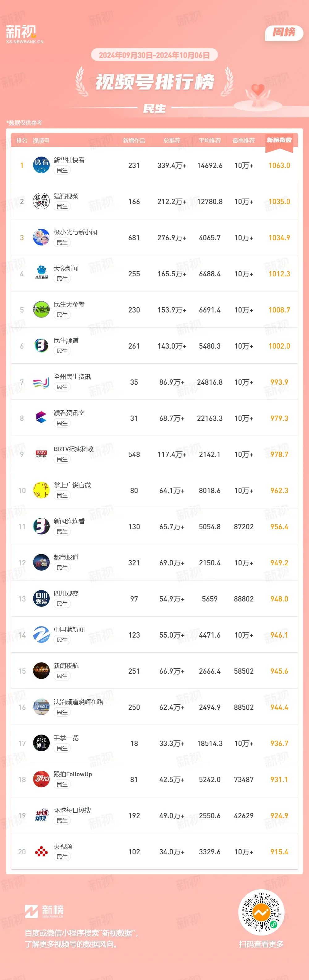
Task: Open the 央视频 red dotted logo
Action: (41, 852)
